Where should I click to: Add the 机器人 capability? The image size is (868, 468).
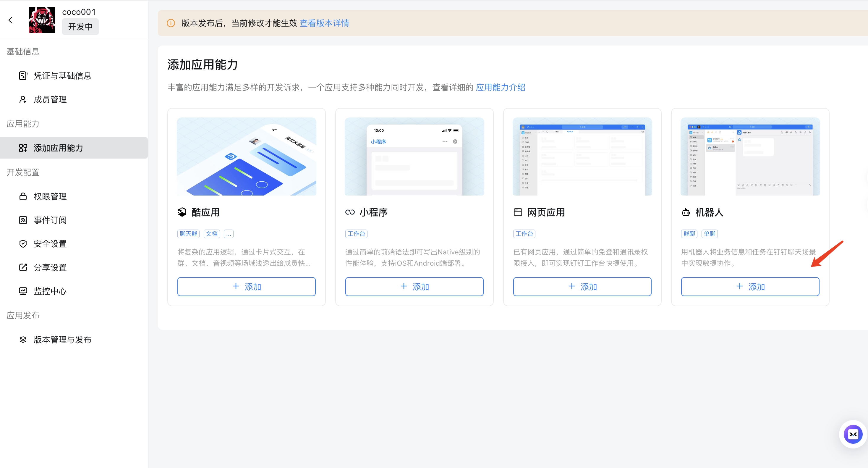tap(750, 287)
